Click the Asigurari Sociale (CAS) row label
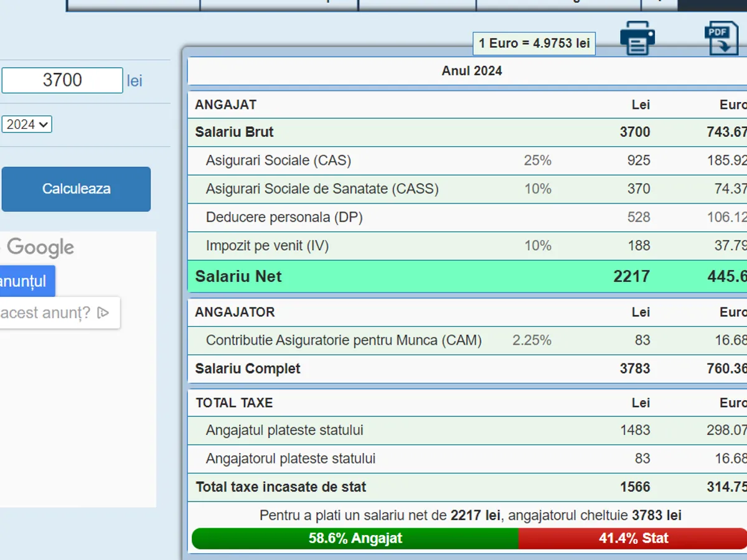Image resolution: width=747 pixels, height=560 pixels. point(278,161)
